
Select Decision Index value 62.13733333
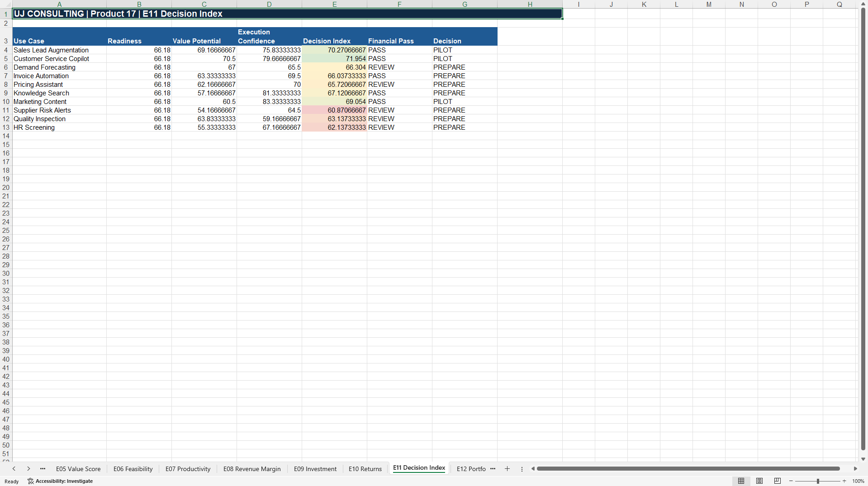click(x=334, y=127)
